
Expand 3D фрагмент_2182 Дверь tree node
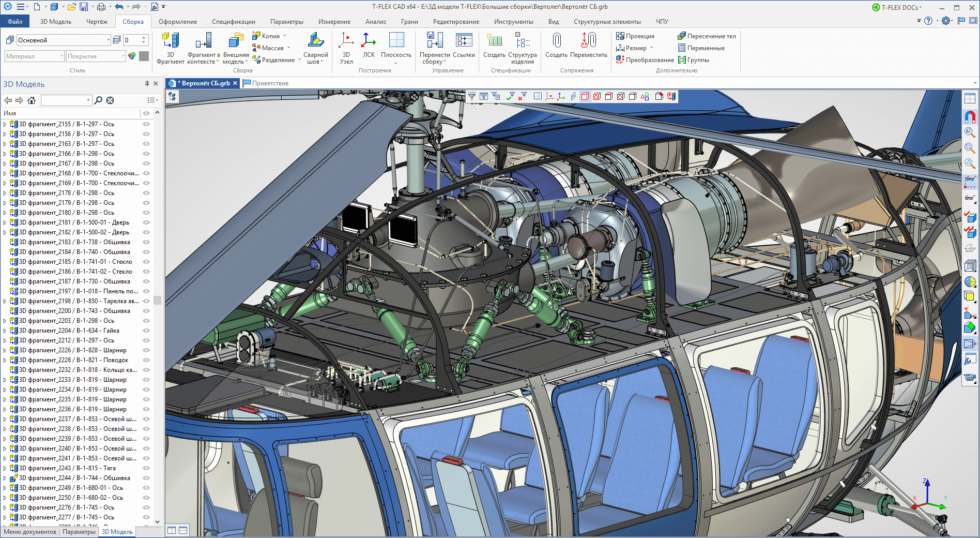(x=5, y=232)
